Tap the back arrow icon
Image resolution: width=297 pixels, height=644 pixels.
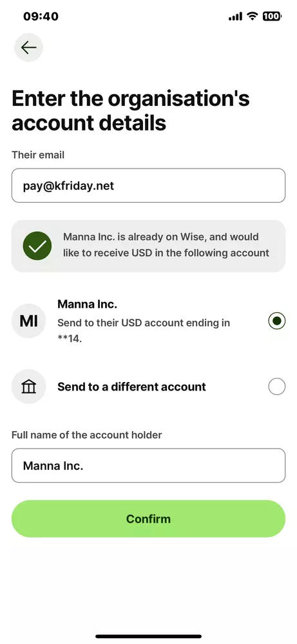tap(29, 48)
